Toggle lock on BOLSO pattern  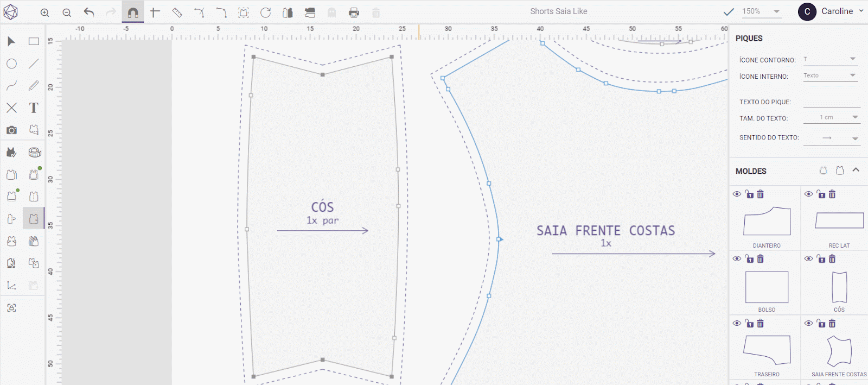coord(749,258)
